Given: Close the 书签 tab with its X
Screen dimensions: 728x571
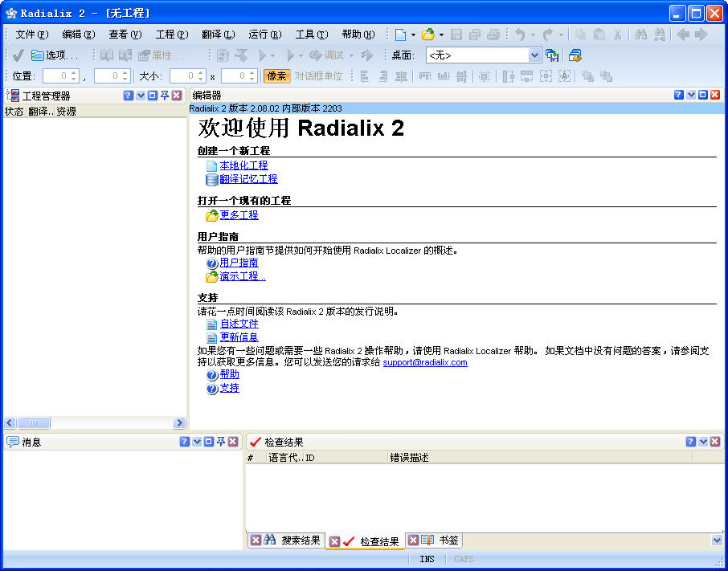Looking at the screenshot, I should (413, 540).
